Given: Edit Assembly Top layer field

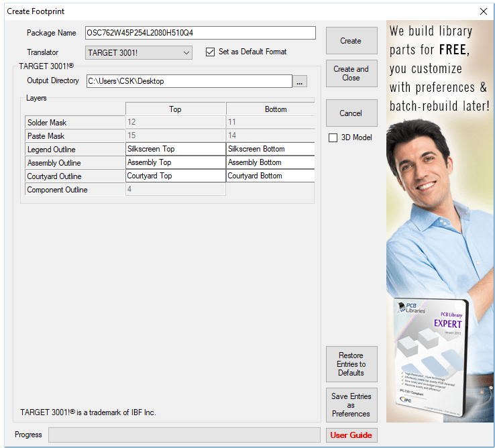Looking at the screenshot, I should click(x=176, y=162).
